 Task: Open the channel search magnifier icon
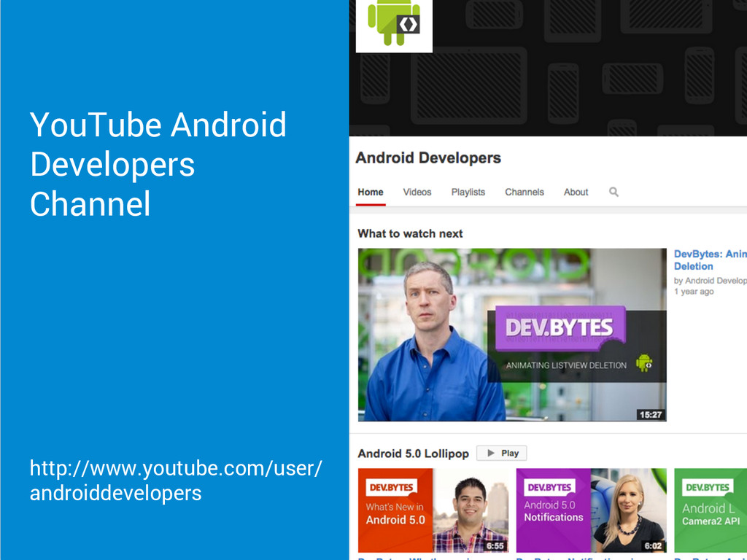pyautogui.click(x=614, y=192)
